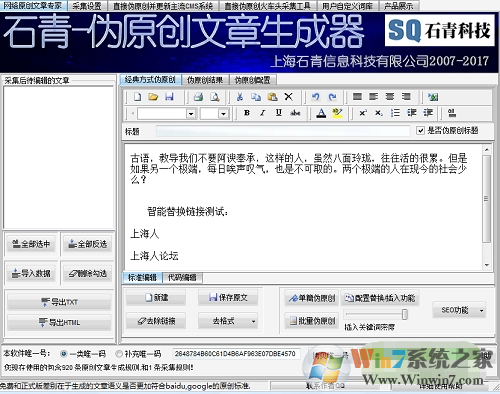This screenshot has width=500, height=394.
Task: Toggle 是否伪原创标题 checkbox
Action: [x=420, y=130]
